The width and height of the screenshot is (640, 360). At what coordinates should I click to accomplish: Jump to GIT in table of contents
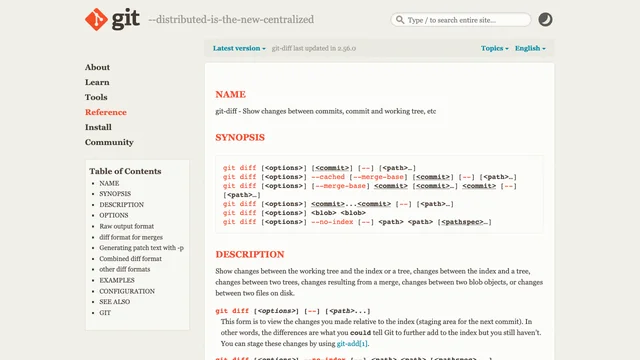point(105,313)
